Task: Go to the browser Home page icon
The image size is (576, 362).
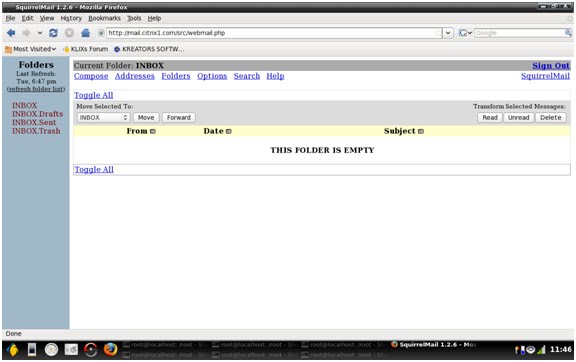Action: point(86,33)
